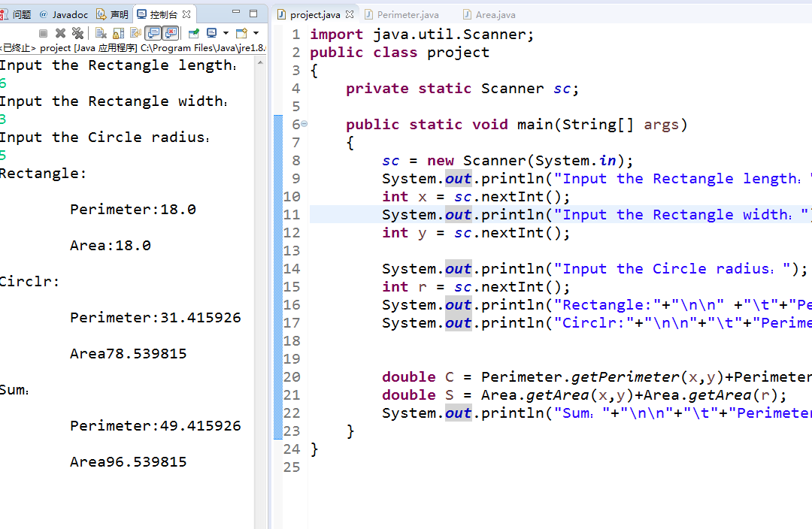Collapse the main method fold marker at line 6
The width and height of the screenshot is (812, 529).
click(x=304, y=124)
